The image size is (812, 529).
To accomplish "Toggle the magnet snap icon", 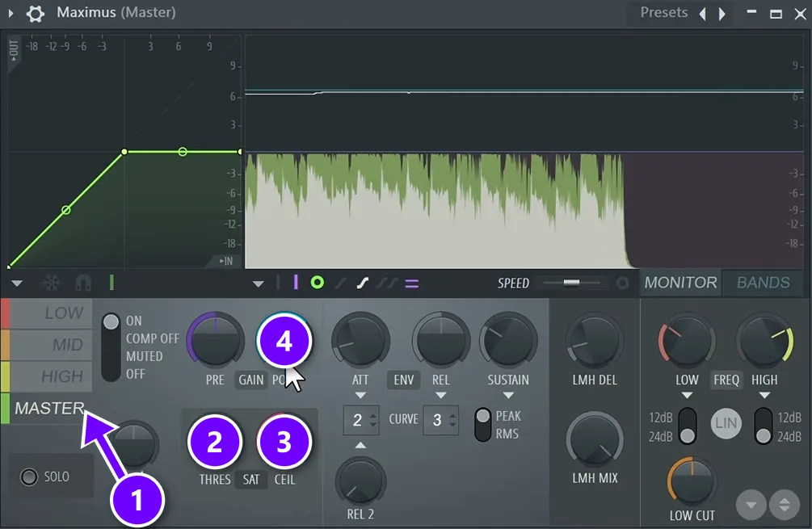I will 83,283.
